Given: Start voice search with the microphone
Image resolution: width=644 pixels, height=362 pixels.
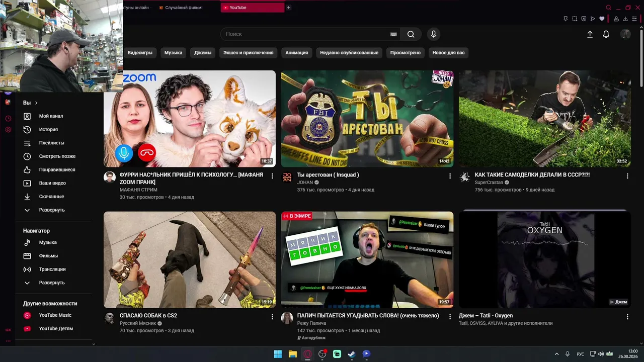Looking at the screenshot, I should coord(434,34).
